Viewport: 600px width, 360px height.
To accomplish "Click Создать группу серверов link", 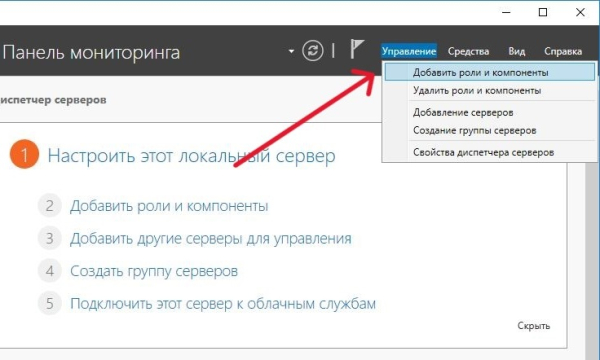I will (154, 271).
